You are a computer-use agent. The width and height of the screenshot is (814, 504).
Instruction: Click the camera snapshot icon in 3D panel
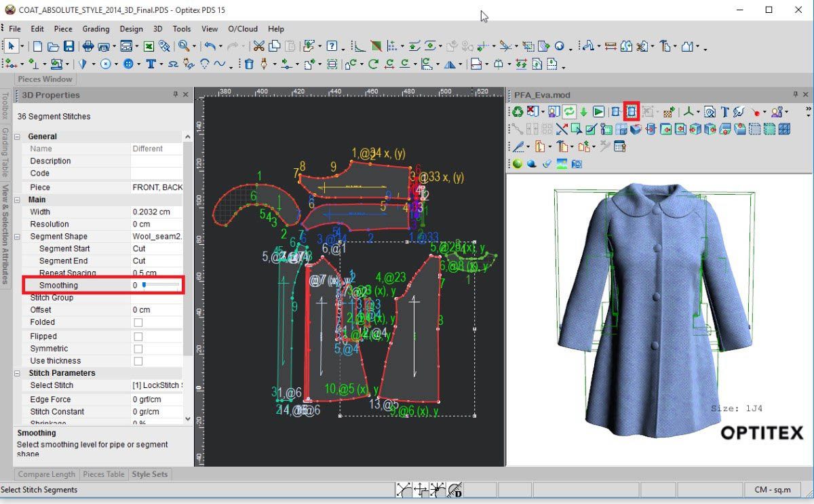pyautogui.click(x=577, y=163)
